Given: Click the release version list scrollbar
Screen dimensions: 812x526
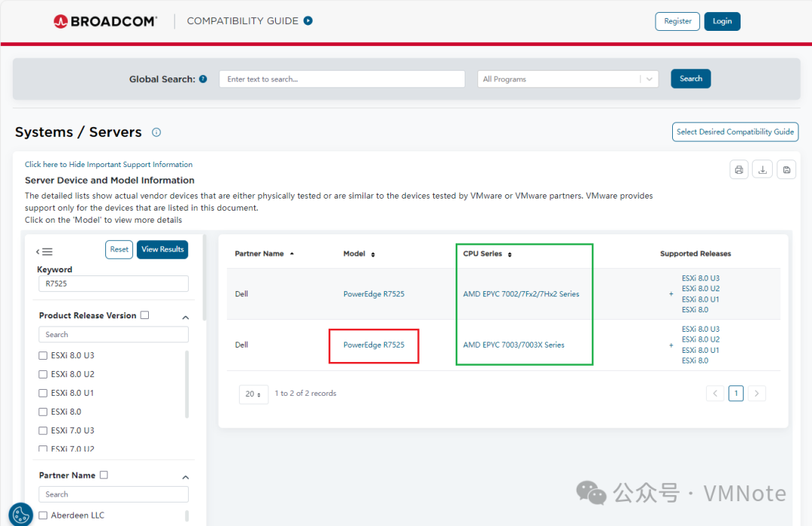Looking at the screenshot, I should click(187, 384).
